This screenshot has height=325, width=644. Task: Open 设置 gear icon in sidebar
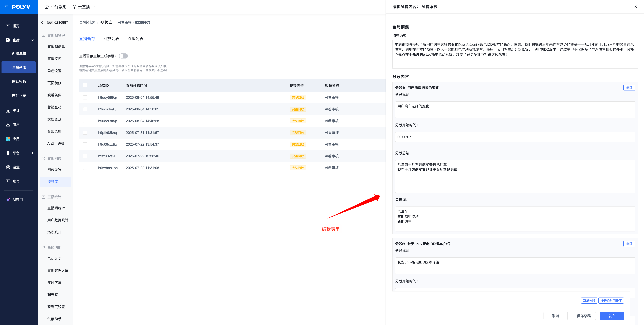click(x=8, y=167)
